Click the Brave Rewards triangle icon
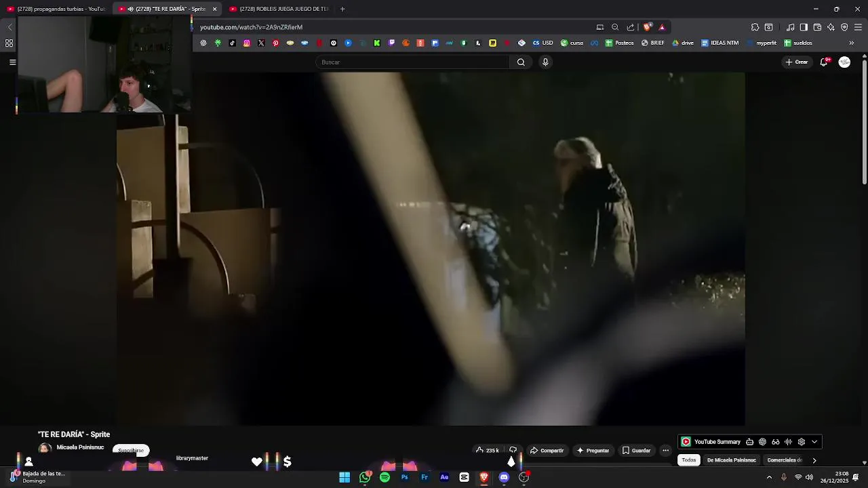 (662, 27)
